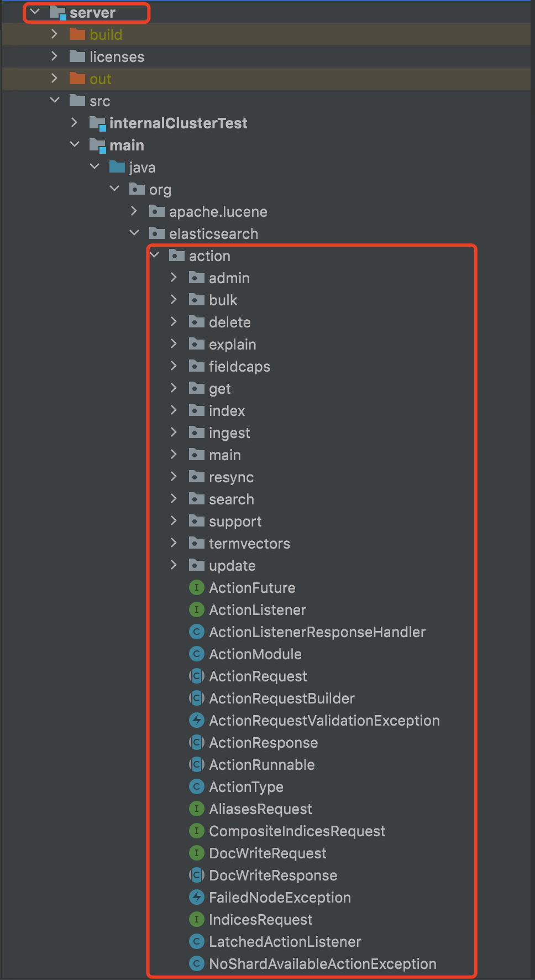This screenshot has height=980, width=535.
Task: Collapse the server module node
Action: pyautogui.click(x=35, y=12)
